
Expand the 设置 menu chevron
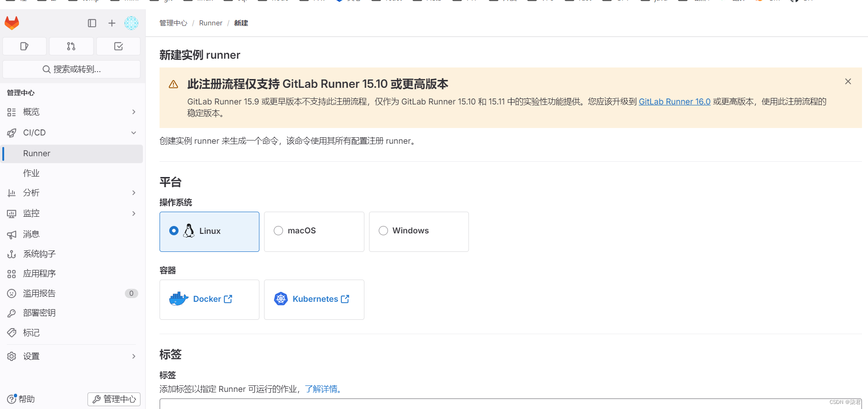[x=134, y=356]
